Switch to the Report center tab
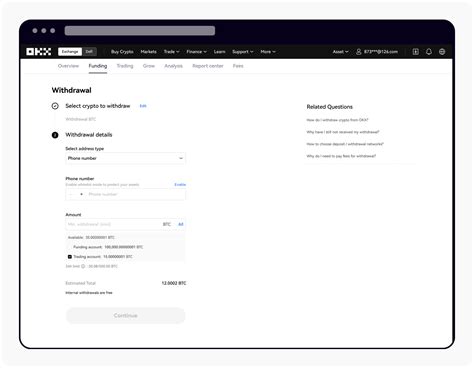The height and width of the screenshot is (368, 474). click(208, 66)
